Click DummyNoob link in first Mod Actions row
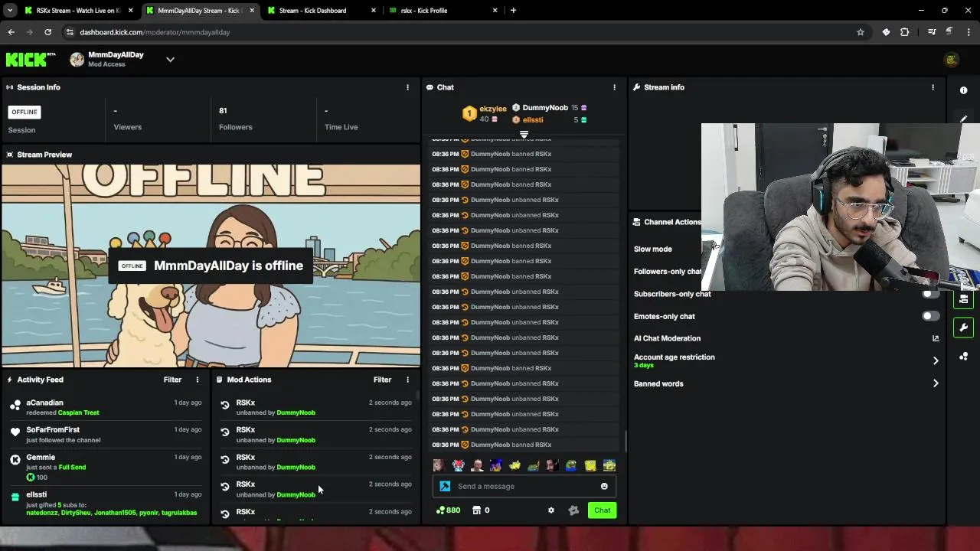This screenshot has height=551, width=980. [296, 412]
